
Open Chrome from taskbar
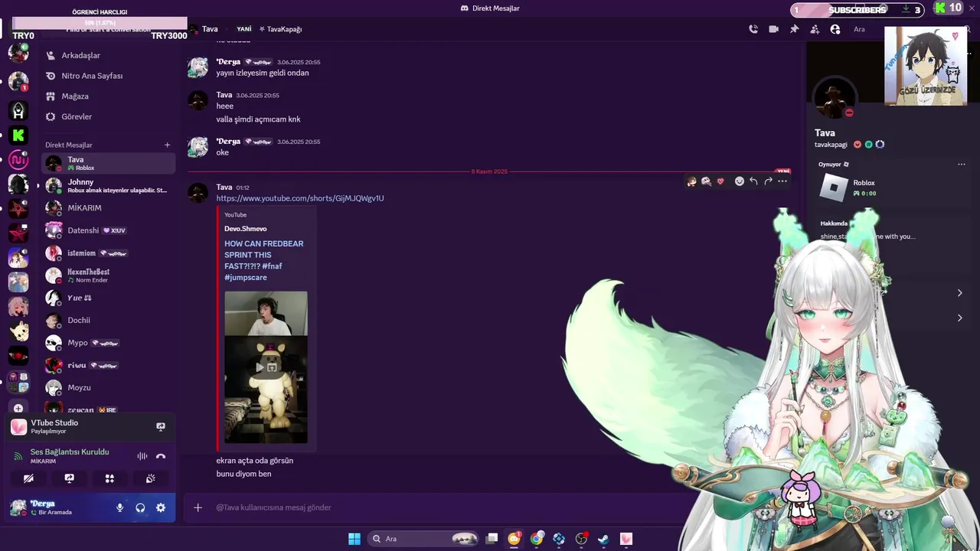(x=537, y=539)
